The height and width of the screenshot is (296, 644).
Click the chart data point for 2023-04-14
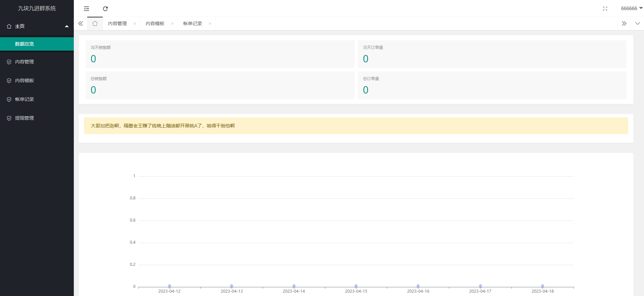pyautogui.click(x=294, y=287)
